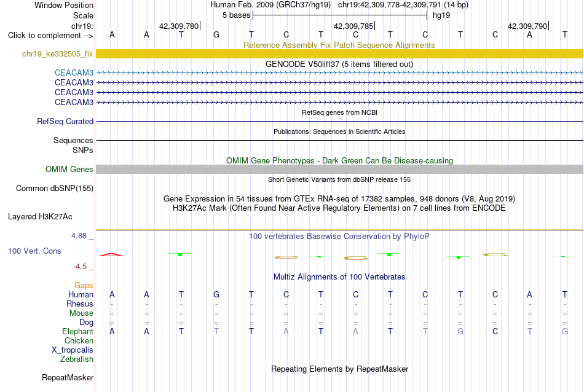Screen dimensions: 584x392
Task: Click the Dog species label
Action: pyautogui.click(x=86, y=323)
